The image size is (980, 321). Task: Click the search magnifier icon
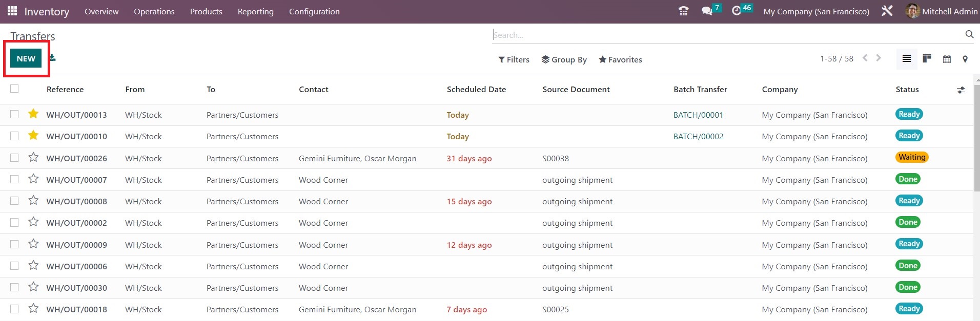click(x=969, y=34)
